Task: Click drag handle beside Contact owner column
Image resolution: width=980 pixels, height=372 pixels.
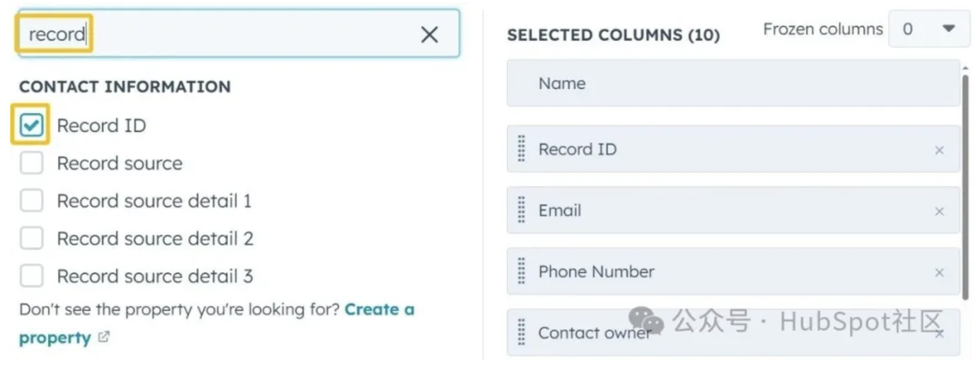Action: coord(521,332)
